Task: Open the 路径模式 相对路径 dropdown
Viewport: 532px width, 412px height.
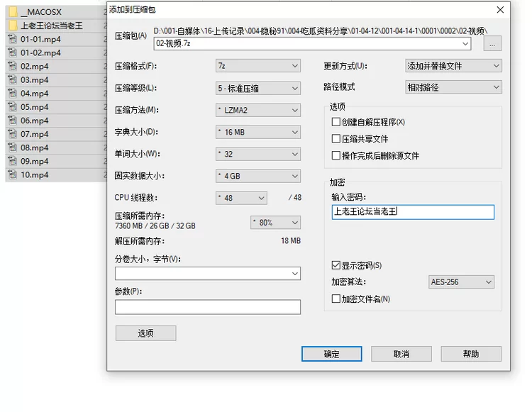Action: pyautogui.click(x=453, y=87)
